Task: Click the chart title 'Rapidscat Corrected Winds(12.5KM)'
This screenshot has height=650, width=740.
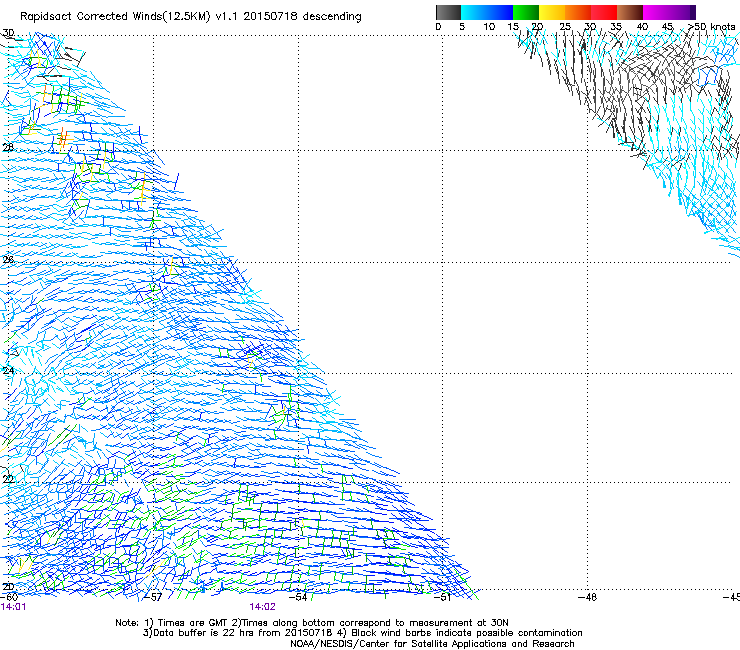Action: [x=115, y=17]
